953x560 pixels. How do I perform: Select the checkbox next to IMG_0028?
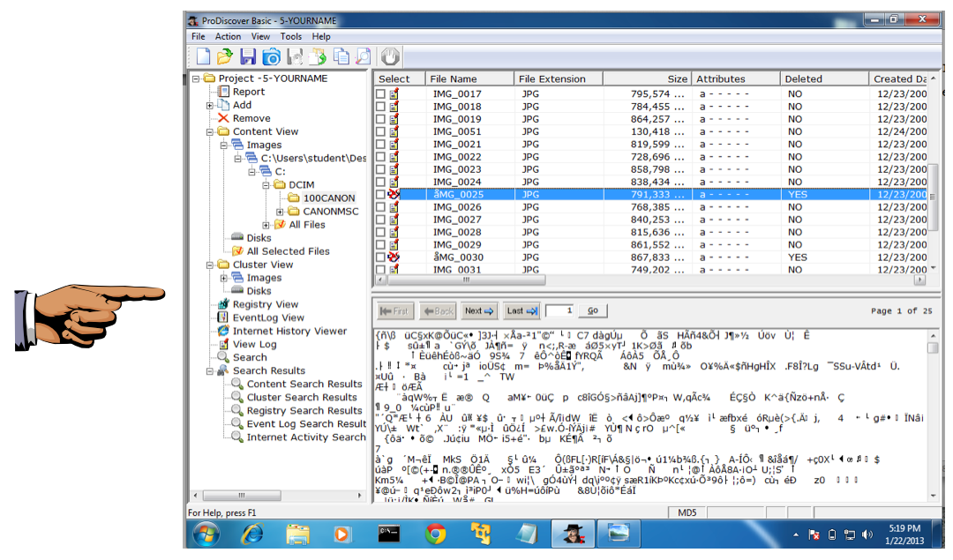(x=381, y=233)
